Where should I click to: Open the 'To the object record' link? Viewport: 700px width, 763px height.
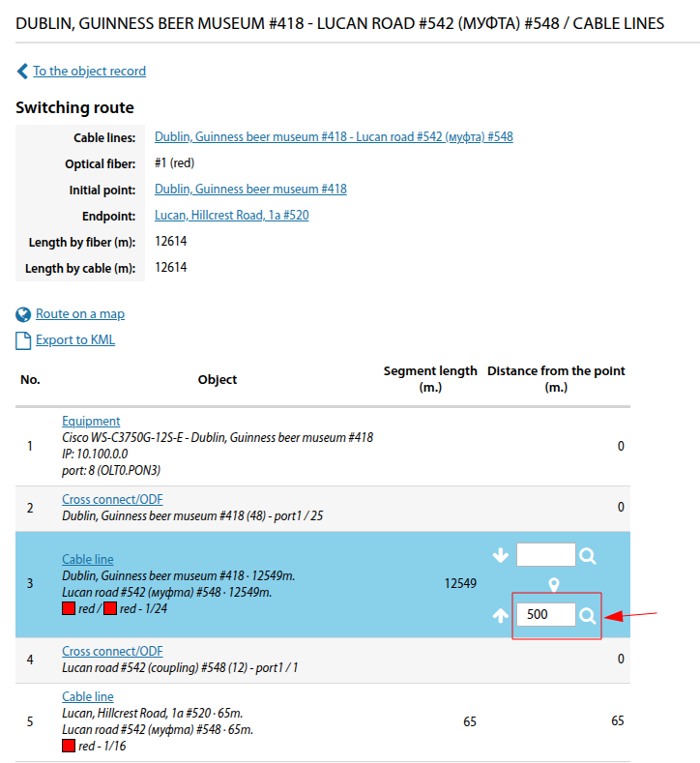coord(89,71)
